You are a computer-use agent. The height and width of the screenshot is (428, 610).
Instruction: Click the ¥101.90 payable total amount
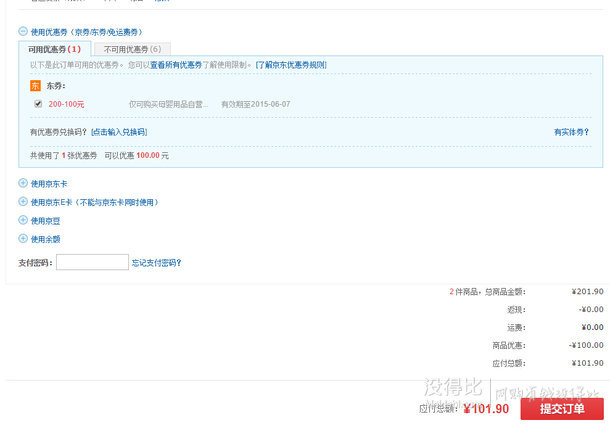486,409
